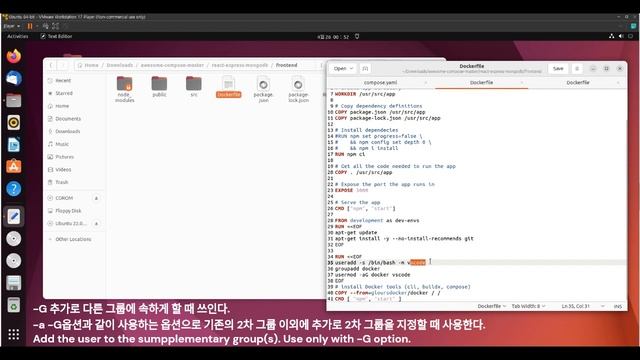Open the Ln 35, Col 31 position dropdown
This screenshot has height=360, width=640.
point(583,306)
